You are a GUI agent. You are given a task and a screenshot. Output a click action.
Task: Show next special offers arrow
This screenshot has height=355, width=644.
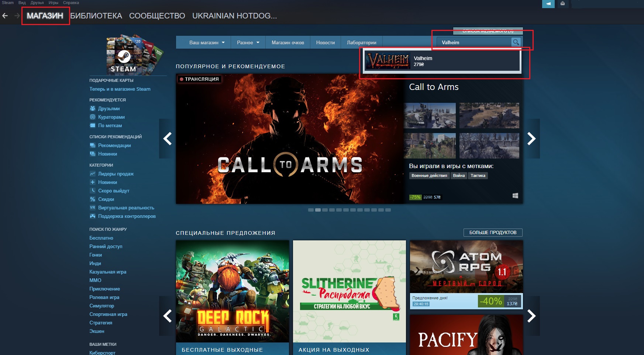[531, 316]
